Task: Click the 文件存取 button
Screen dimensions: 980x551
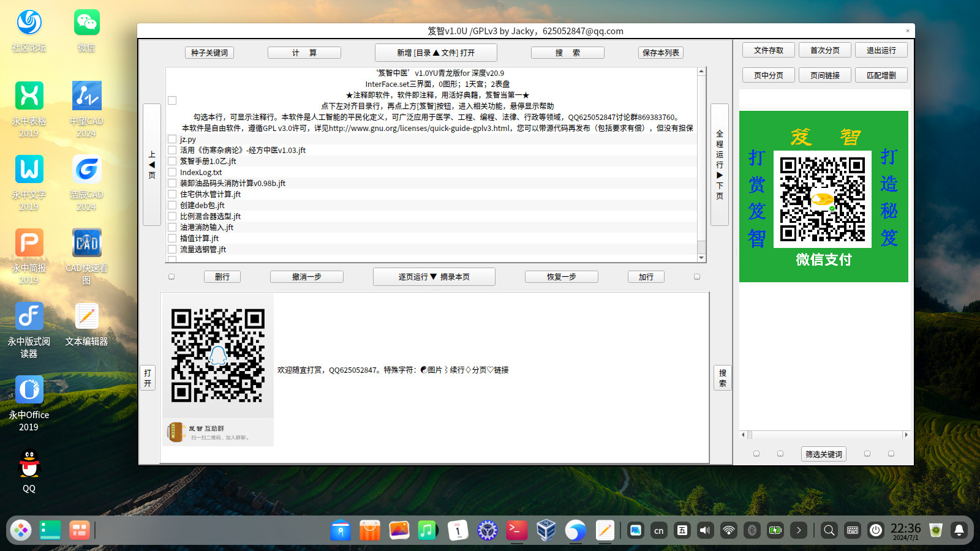Action: pos(769,50)
